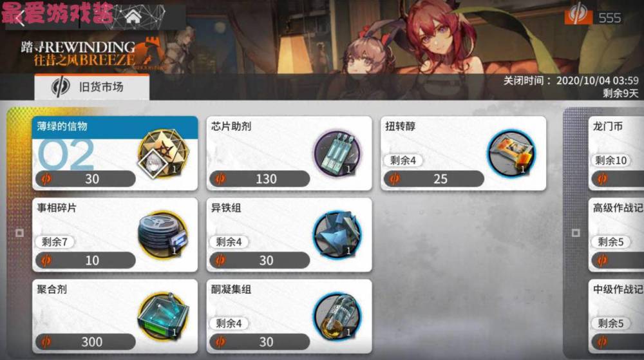644x360 pixels.
Task: Tap the 芯片助剂 item icon
Action: coord(337,153)
